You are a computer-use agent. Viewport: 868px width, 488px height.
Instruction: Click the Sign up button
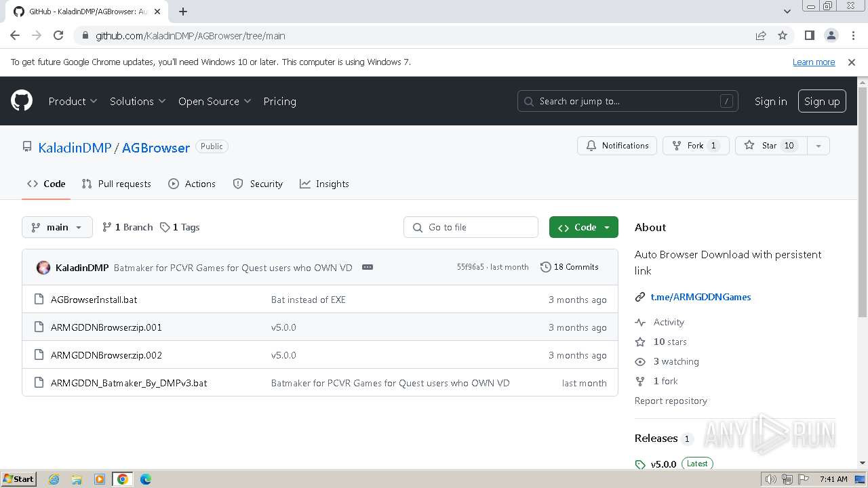point(822,101)
